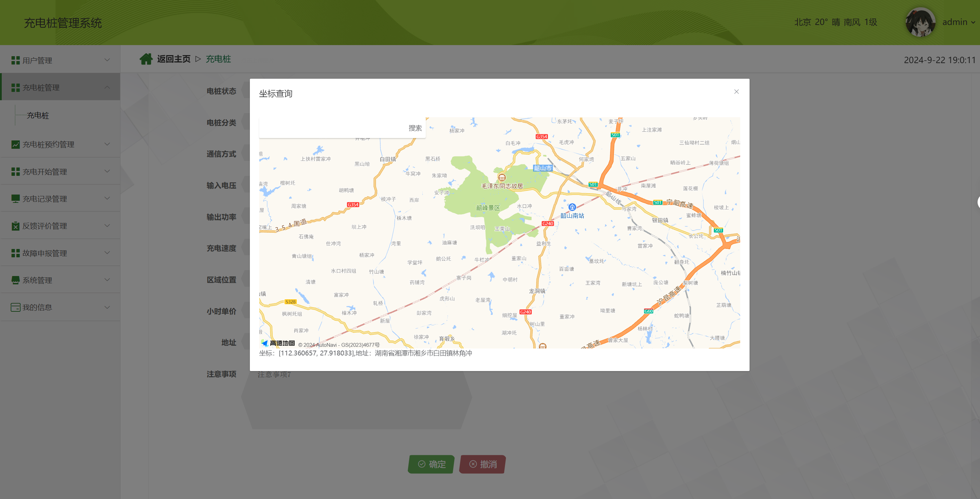Expand the 故障申报管理 chevron
980x499 pixels.
(107, 253)
